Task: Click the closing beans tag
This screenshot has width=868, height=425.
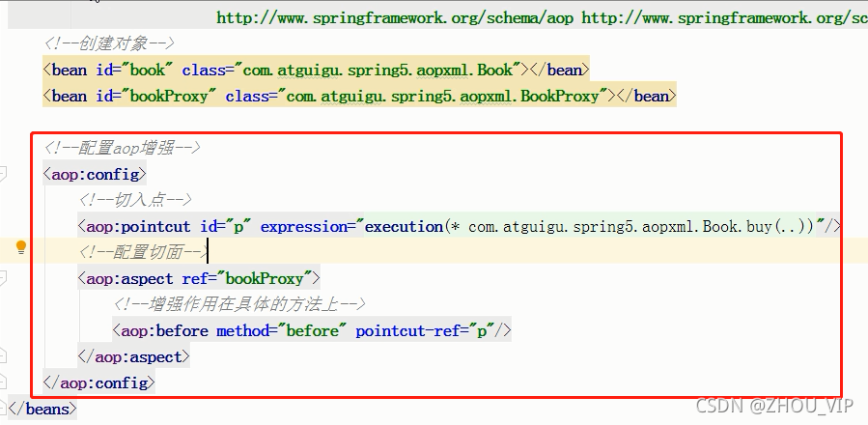Action: pyautogui.click(x=42, y=409)
